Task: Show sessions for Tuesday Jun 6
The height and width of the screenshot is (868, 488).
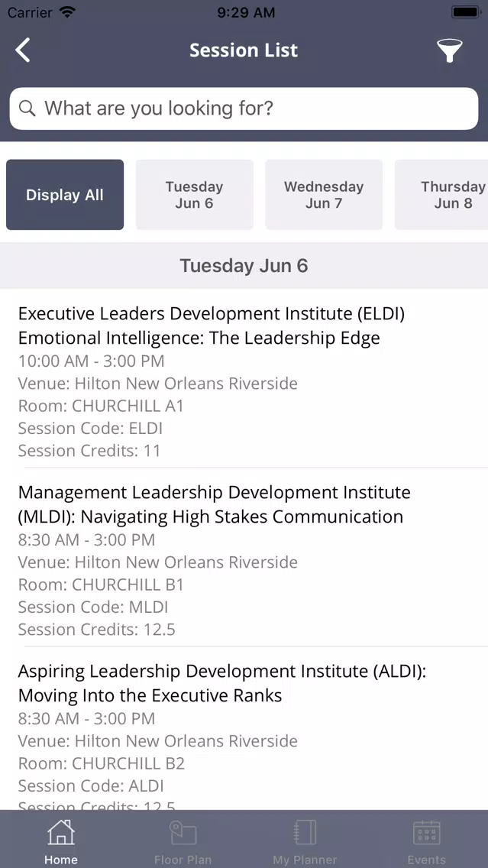Action: tap(194, 195)
